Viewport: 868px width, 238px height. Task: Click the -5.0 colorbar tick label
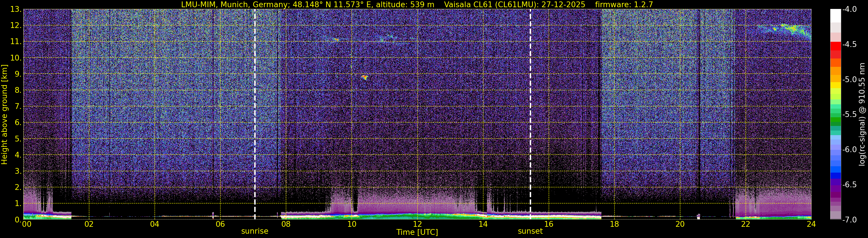(x=849, y=80)
